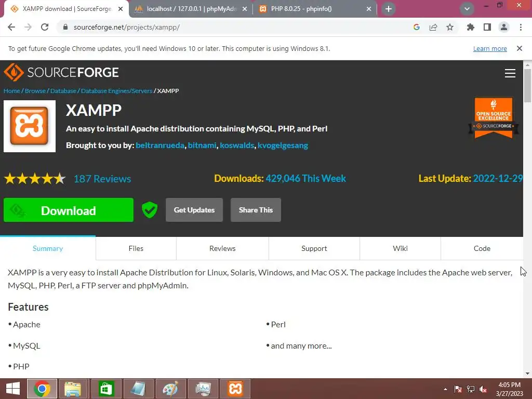
Task: Open the Chrome profile avatar
Action: tap(504, 27)
